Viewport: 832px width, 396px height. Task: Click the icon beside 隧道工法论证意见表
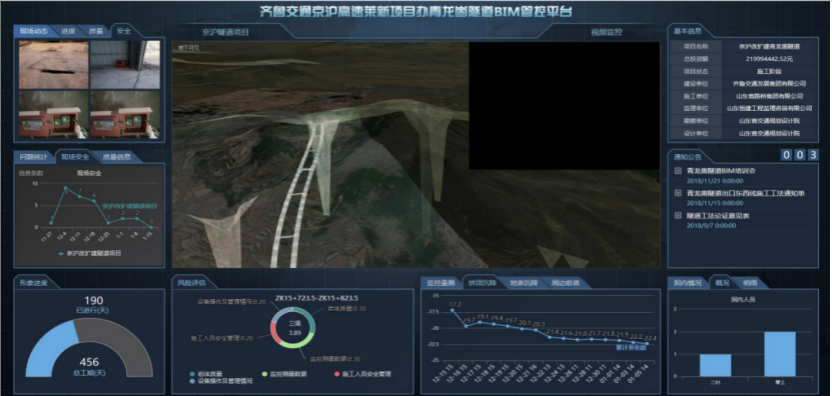pos(678,216)
